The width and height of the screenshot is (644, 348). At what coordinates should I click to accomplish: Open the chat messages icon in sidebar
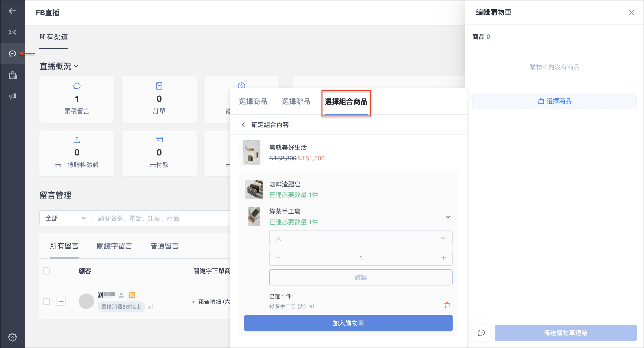click(12, 53)
